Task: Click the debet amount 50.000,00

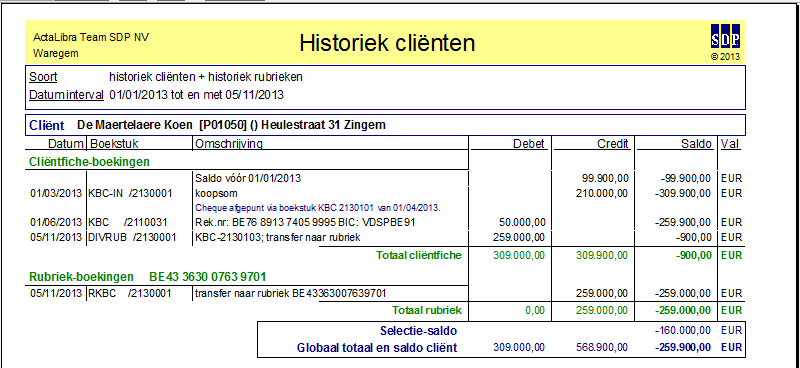Action: click(x=521, y=223)
